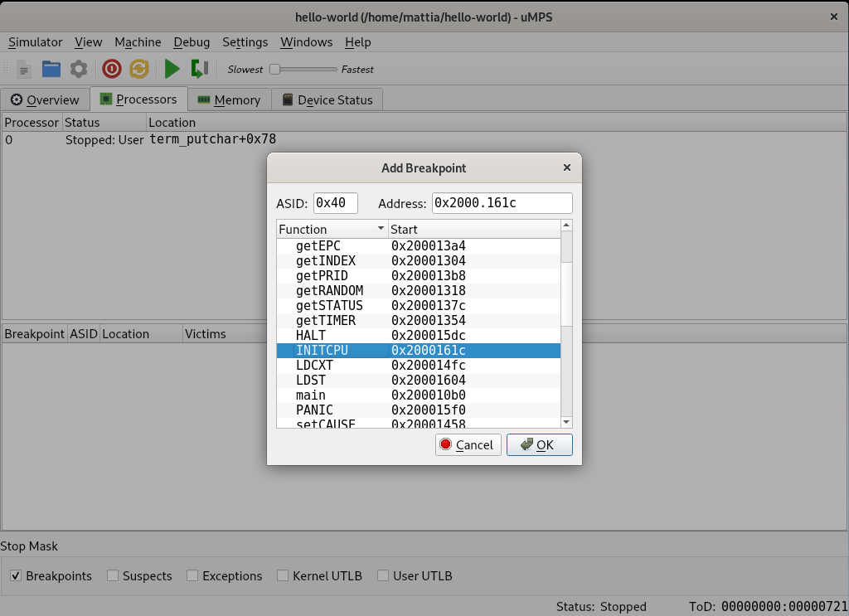Enable the Suspects checkbox
The image size is (849, 616).
pyautogui.click(x=113, y=575)
